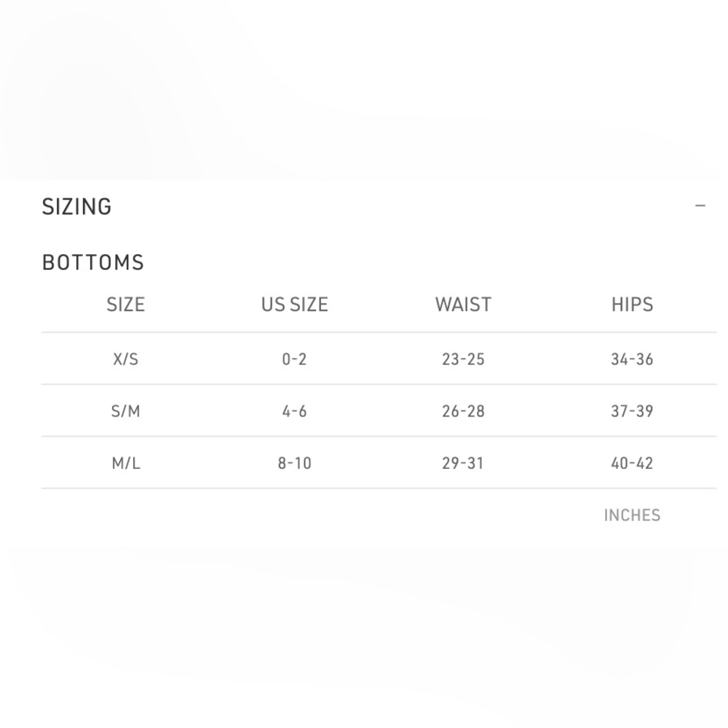Viewport: 728px width, 728px height.
Task: Select the S/M size cell
Action: pyautogui.click(x=126, y=411)
